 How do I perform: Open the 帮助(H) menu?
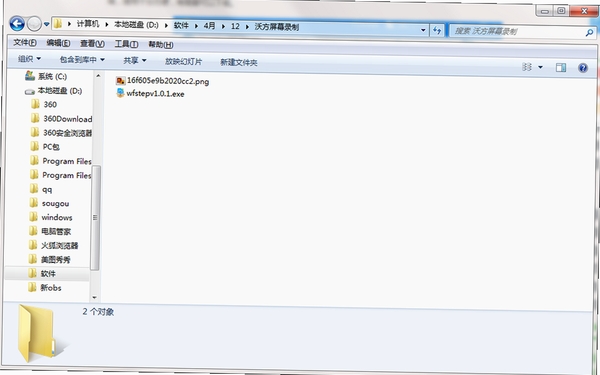161,45
